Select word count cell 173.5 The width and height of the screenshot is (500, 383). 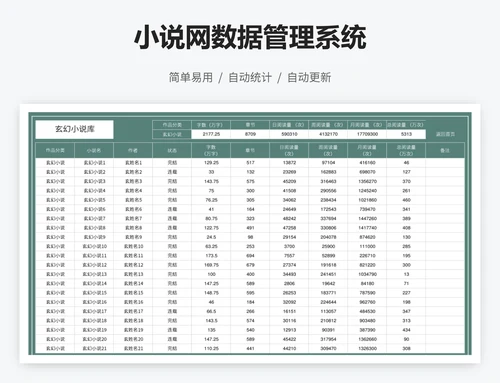coord(211,256)
